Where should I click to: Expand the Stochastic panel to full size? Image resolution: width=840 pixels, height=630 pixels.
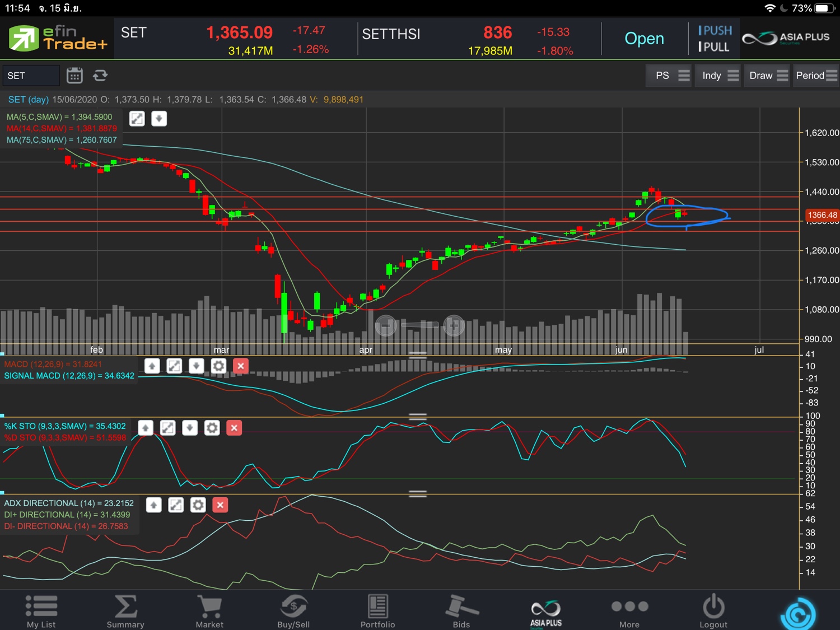(x=167, y=428)
